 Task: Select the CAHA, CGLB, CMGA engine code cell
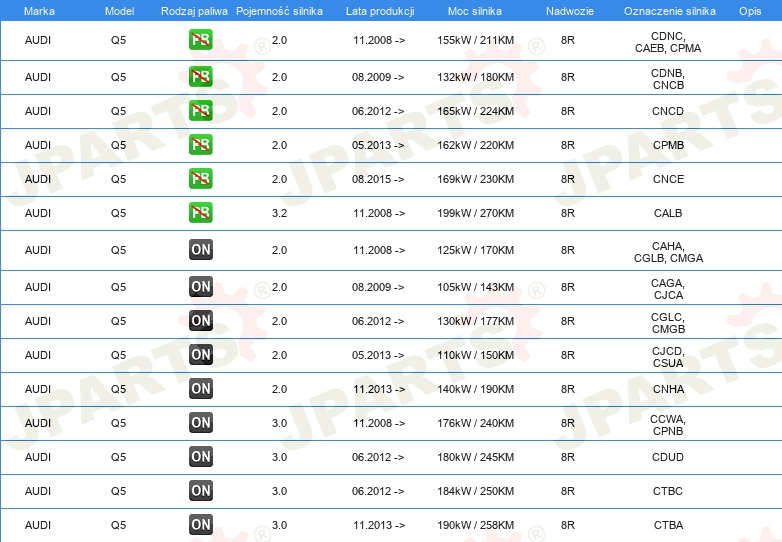(668, 252)
